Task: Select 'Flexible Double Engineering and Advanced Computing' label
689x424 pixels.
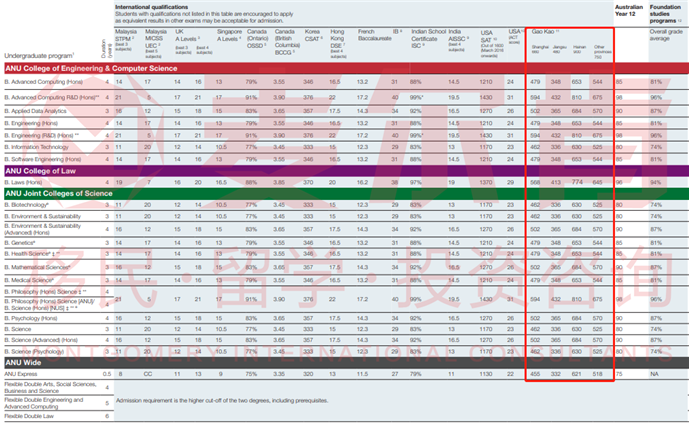Action: coord(44,403)
